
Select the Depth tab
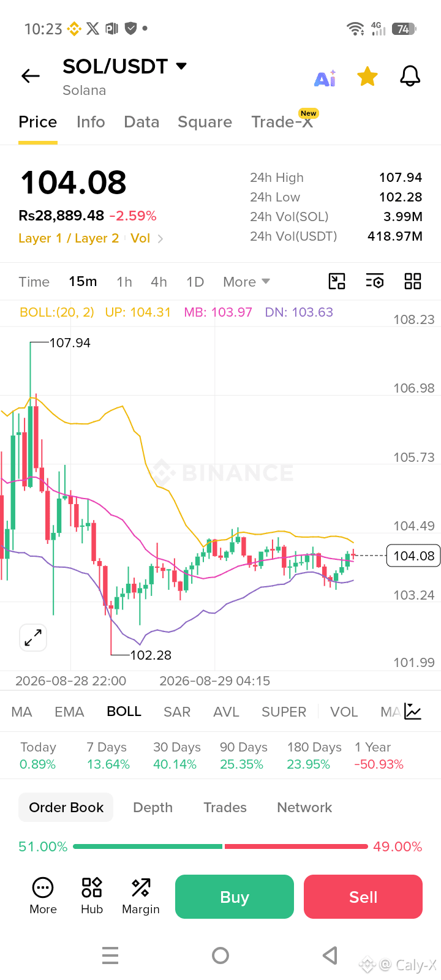[153, 807]
